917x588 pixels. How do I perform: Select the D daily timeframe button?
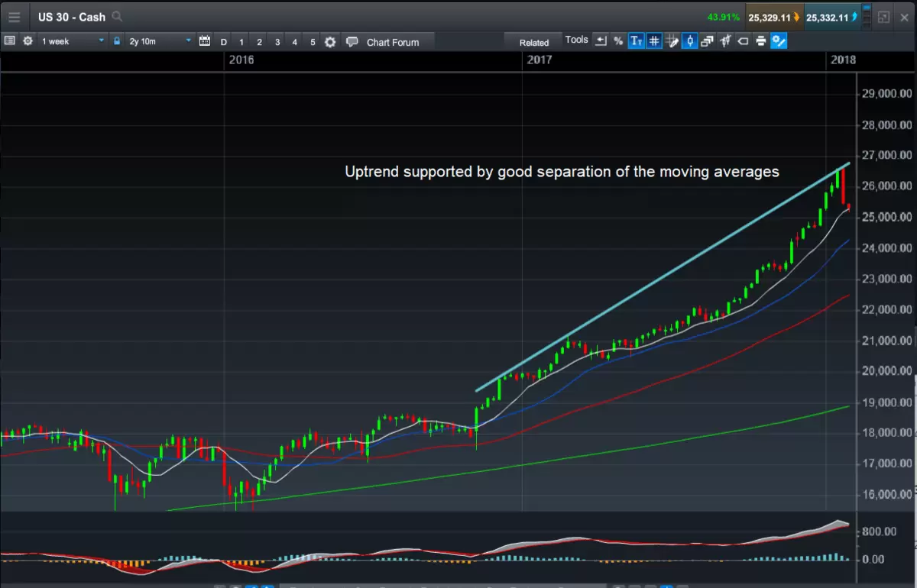(x=222, y=42)
